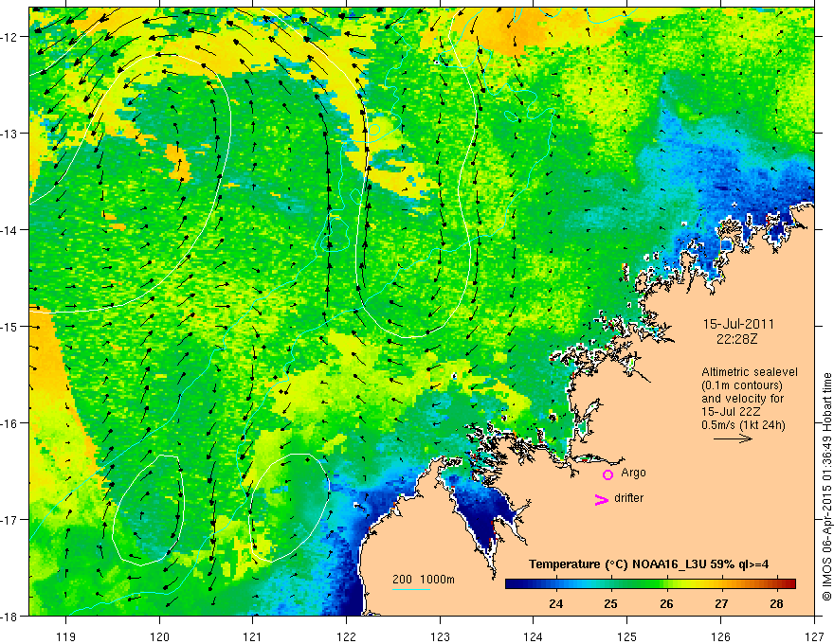
Task: Click the colorbar value 26
Action: tap(666, 603)
